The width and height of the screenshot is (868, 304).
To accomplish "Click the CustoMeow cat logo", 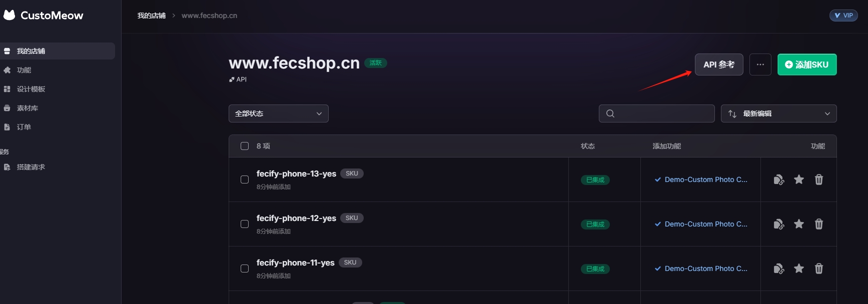I will click(9, 15).
